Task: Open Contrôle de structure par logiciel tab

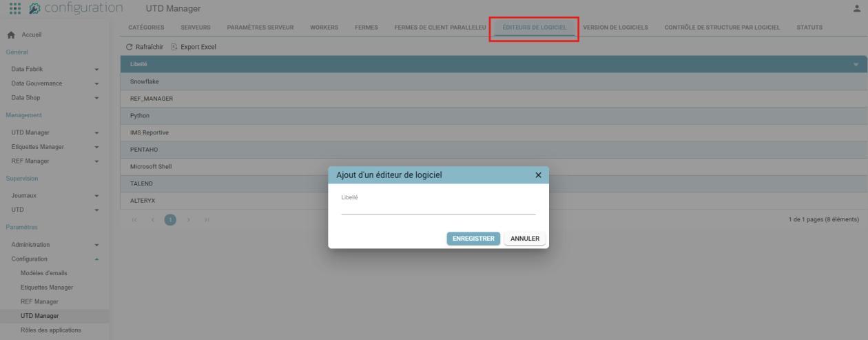Action: click(x=722, y=27)
